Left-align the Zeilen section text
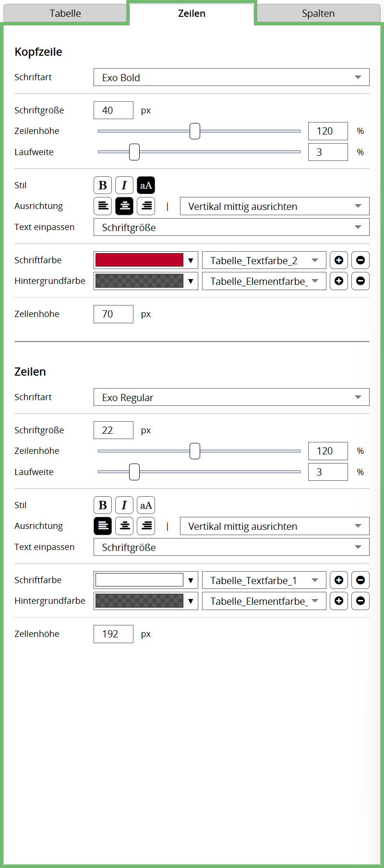Image resolution: width=384 pixels, height=868 pixels. 103,526
